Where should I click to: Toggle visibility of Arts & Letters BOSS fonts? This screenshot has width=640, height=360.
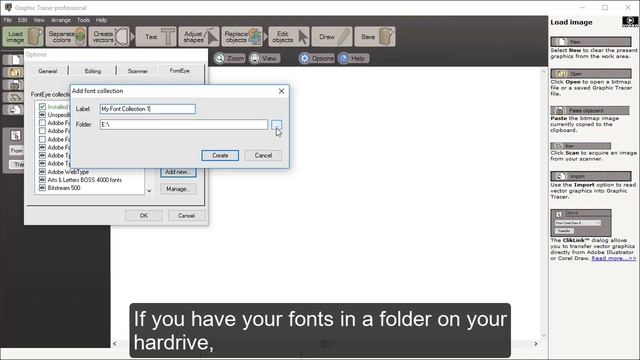point(42,180)
